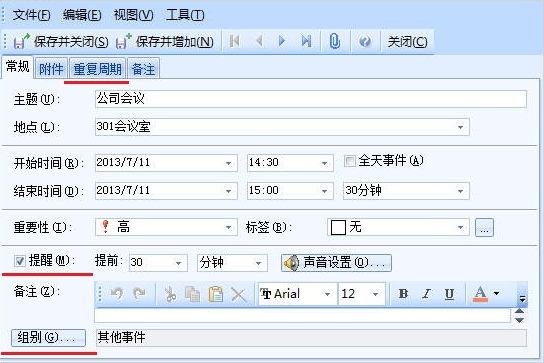Open the 编辑(E) menu
The width and height of the screenshot is (544, 363).
(x=82, y=15)
